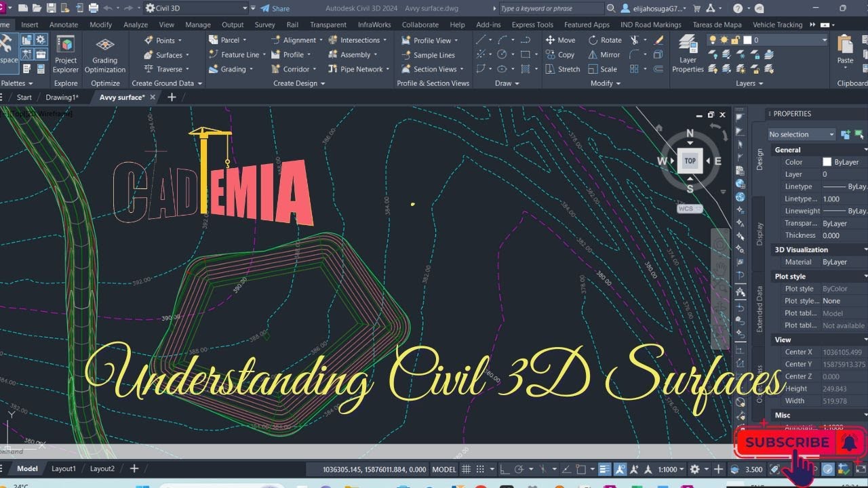Click the Layer Properties icon
868x488 pixels.
click(688, 54)
